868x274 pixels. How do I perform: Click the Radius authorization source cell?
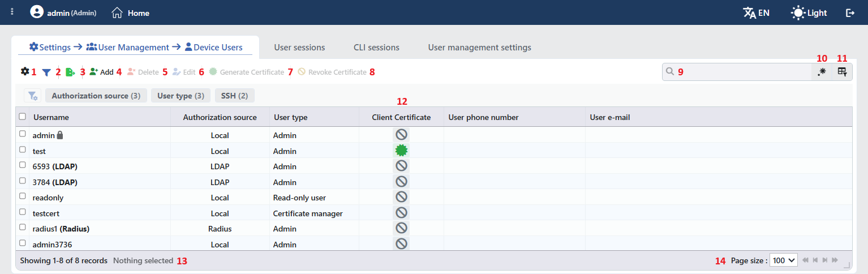[220, 229]
